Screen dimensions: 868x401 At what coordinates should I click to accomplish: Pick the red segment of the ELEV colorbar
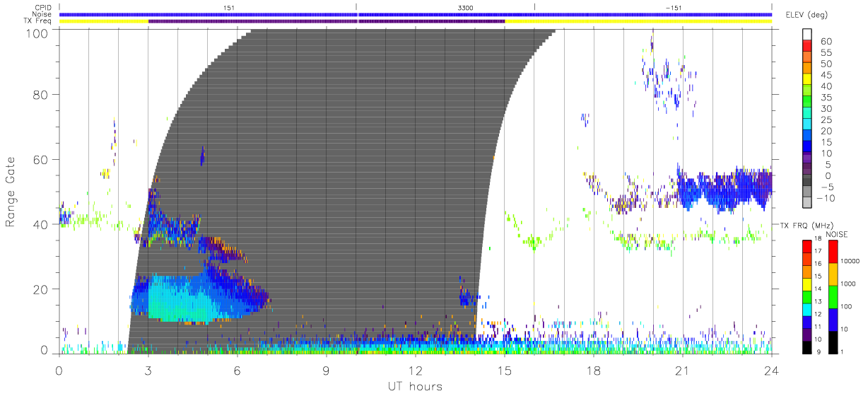coord(807,45)
